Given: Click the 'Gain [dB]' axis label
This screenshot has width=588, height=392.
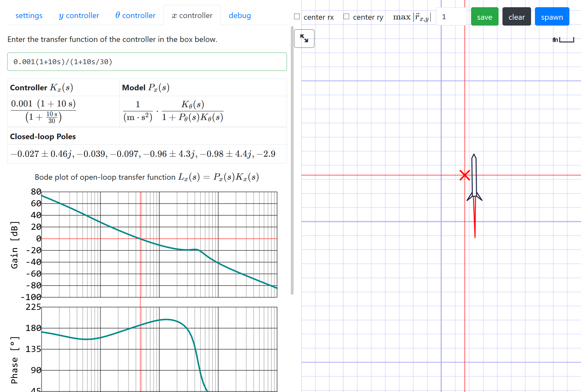Looking at the screenshot, I should pos(14,245).
